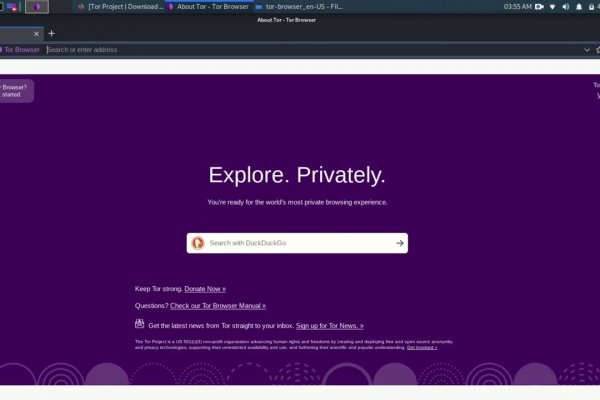Click the volume icon in system tray
This screenshot has width=600, height=400.
pyautogui.click(x=566, y=6)
